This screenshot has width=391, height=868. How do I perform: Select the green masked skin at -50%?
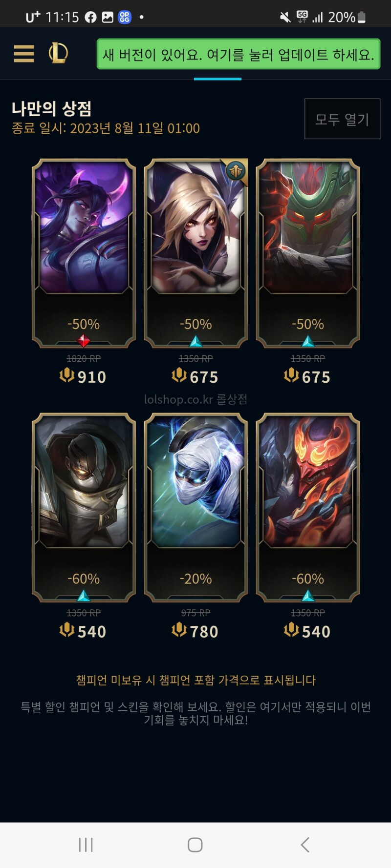coord(308,253)
